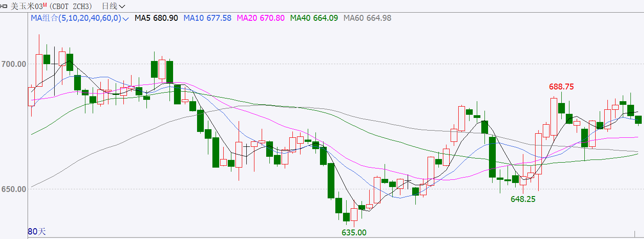The image size is (644, 239).
Task: Select the MA40 664.09 label
Action: [314, 19]
